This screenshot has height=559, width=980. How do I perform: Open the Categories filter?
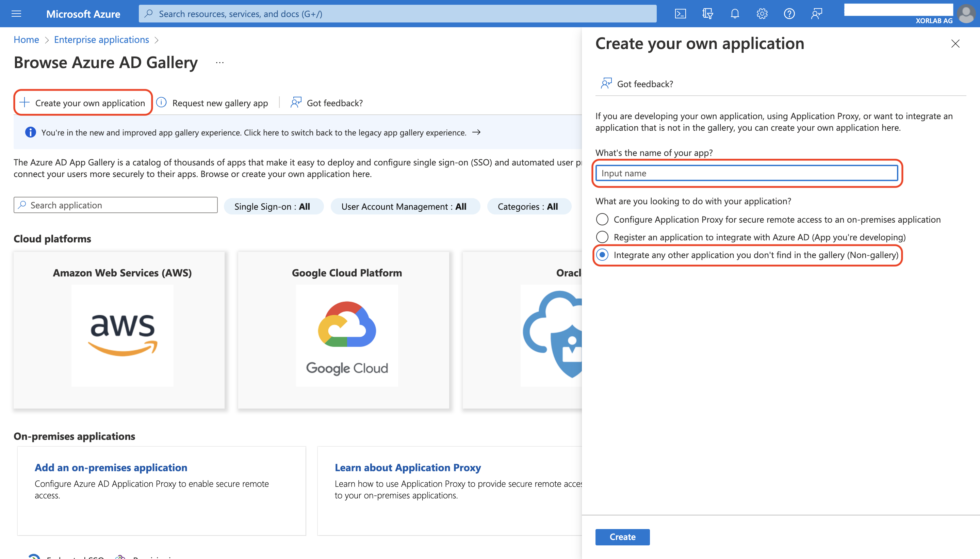point(529,206)
